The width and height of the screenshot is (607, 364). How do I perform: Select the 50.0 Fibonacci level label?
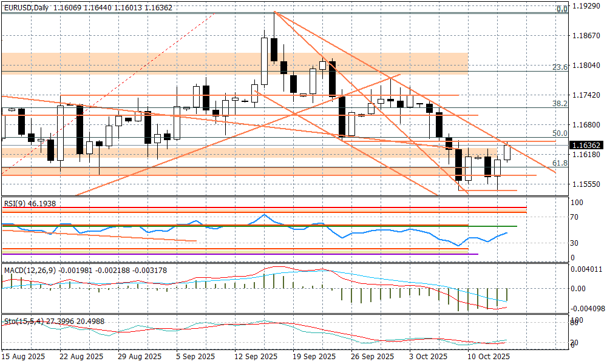560,133
